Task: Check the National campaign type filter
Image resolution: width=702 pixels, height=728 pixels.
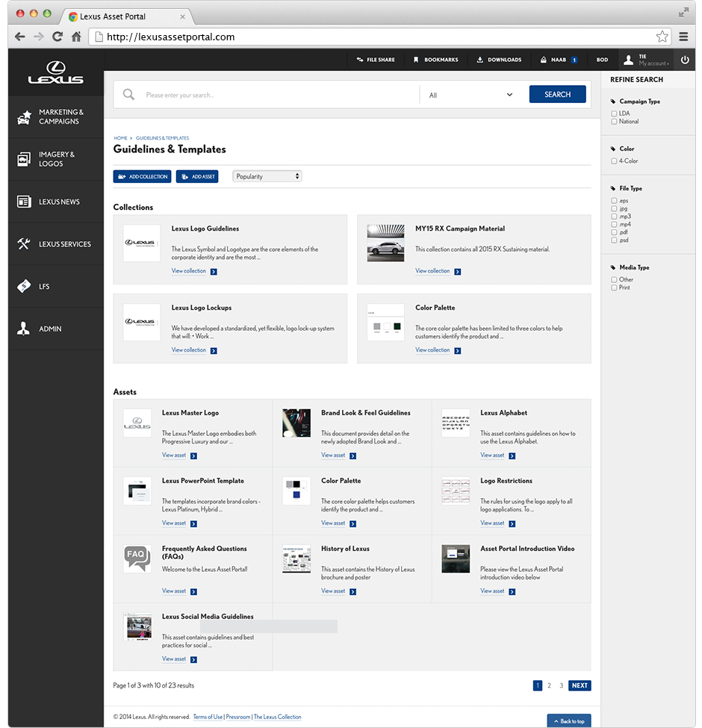Action: pyautogui.click(x=614, y=122)
